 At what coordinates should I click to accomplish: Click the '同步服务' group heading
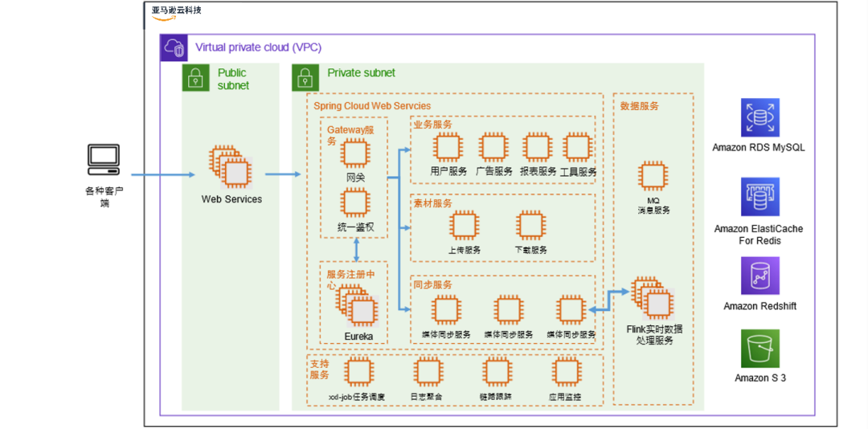point(433,284)
